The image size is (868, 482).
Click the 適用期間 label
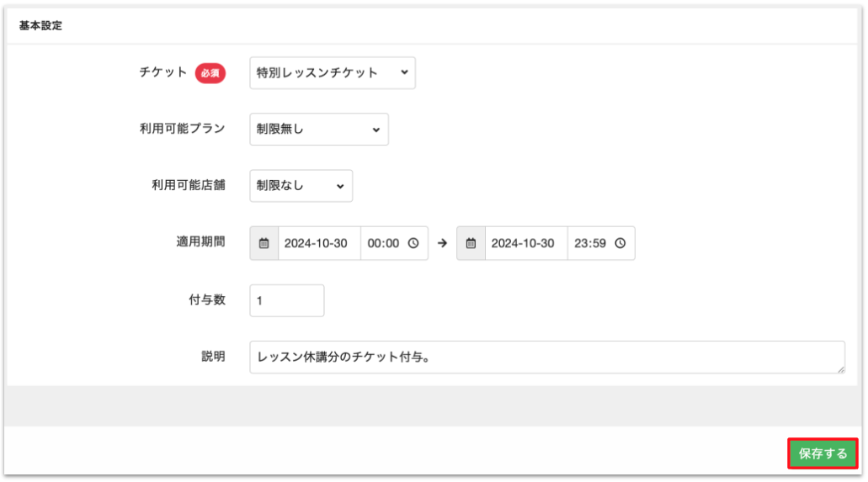coord(194,242)
